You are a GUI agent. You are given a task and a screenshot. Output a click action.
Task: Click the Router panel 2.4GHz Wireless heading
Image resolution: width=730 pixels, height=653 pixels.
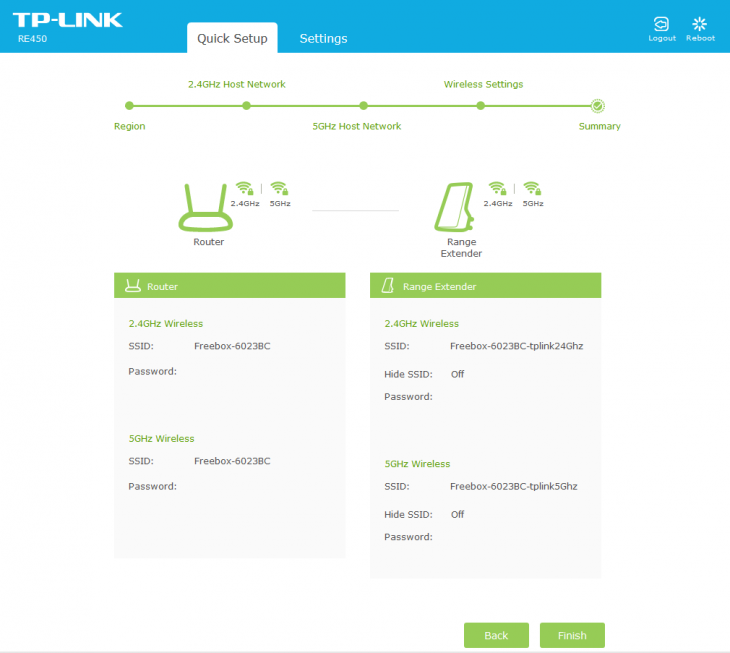tap(166, 323)
